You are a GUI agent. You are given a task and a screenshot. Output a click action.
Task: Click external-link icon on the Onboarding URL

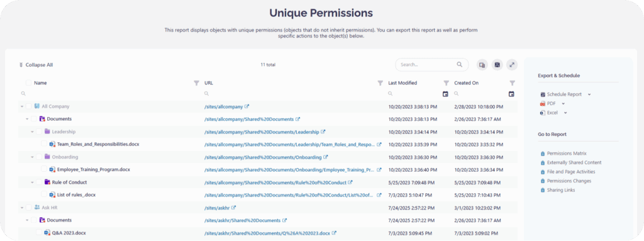326,157
